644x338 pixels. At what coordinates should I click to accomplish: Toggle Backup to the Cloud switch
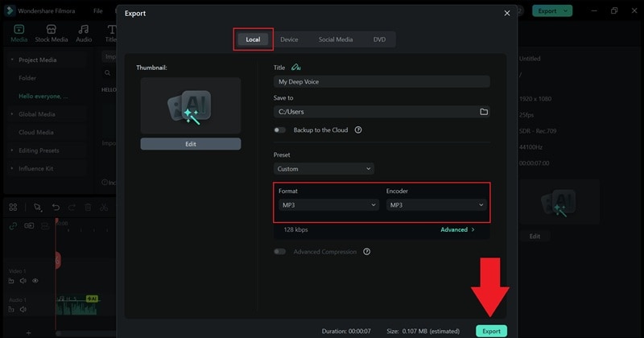coord(279,130)
